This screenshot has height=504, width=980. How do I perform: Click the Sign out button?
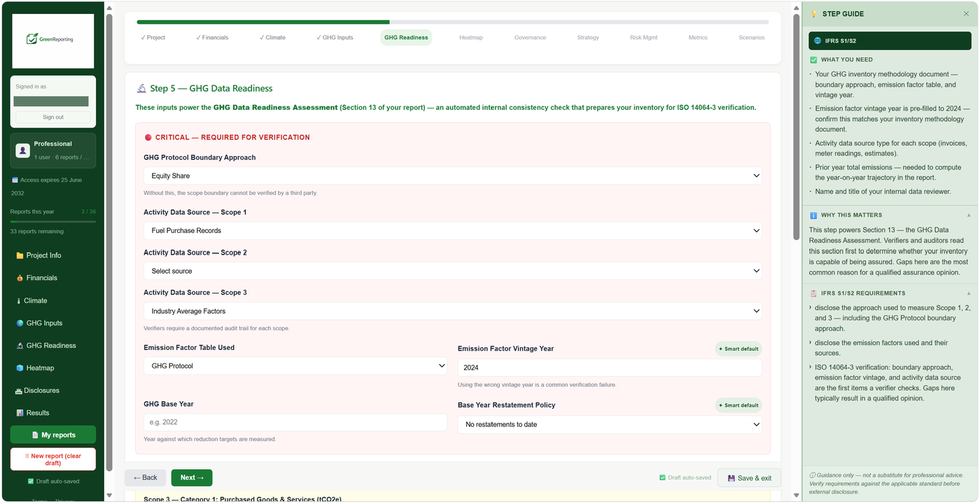click(53, 118)
